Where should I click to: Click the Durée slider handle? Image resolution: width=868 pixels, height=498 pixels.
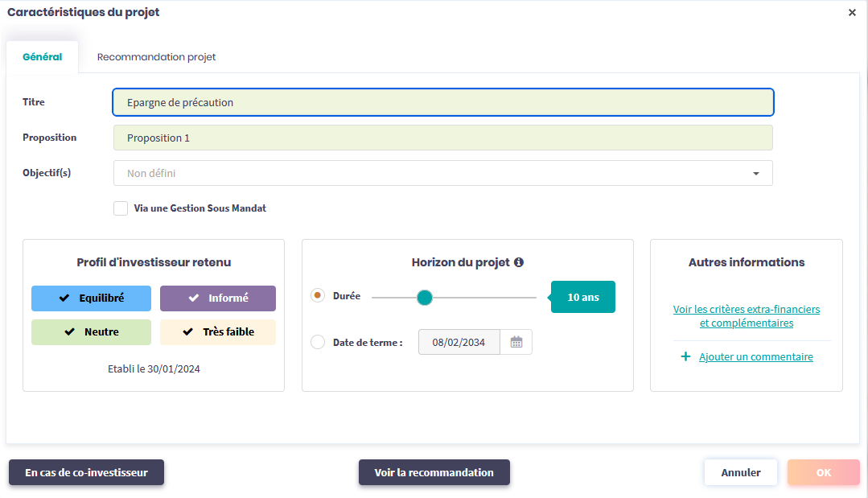(425, 298)
